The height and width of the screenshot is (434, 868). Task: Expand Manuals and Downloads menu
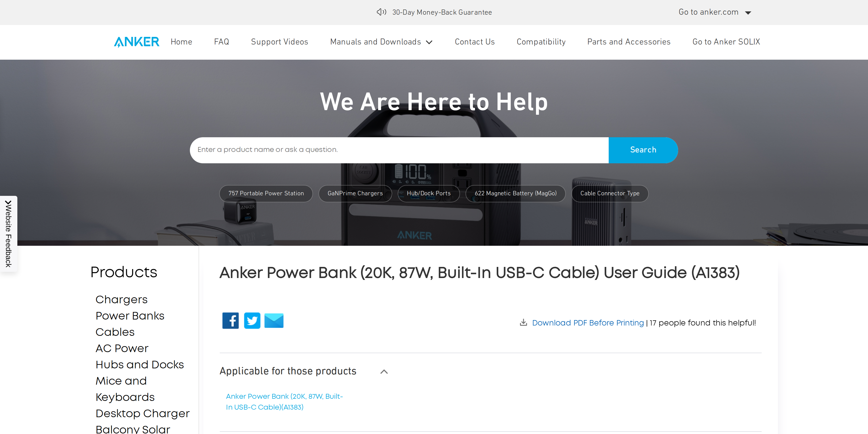coord(381,42)
